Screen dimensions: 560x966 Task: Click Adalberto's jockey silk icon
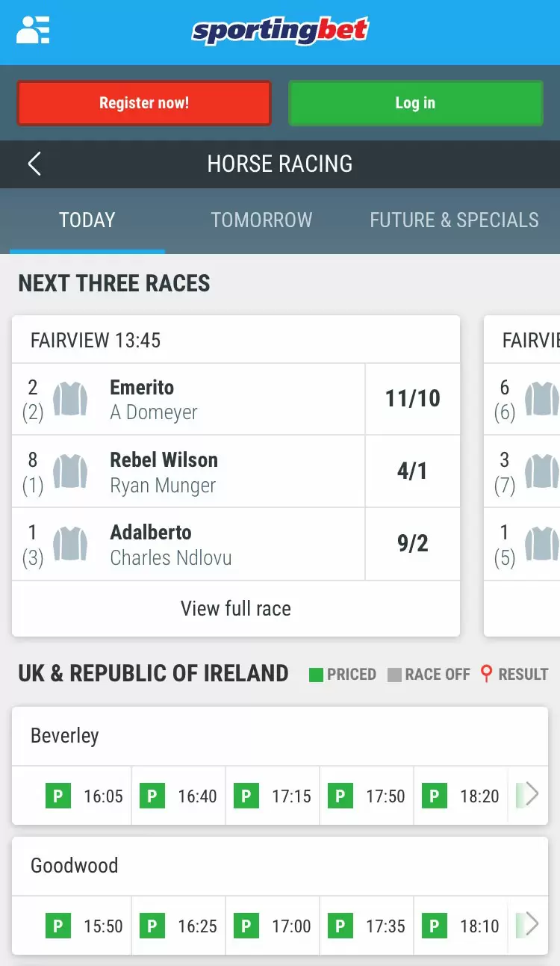click(70, 544)
